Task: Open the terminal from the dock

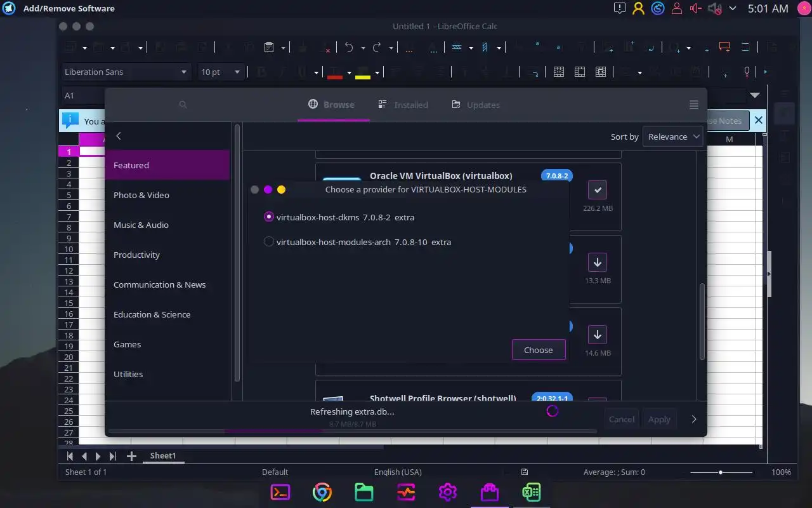Action: click(x=280, y=492)
